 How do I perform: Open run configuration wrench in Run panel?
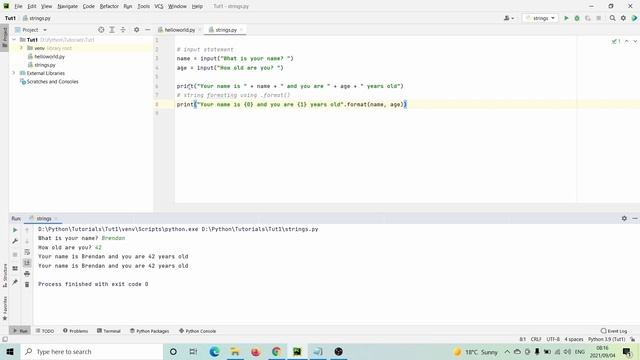pyautogui.click(x=15, y=241)
